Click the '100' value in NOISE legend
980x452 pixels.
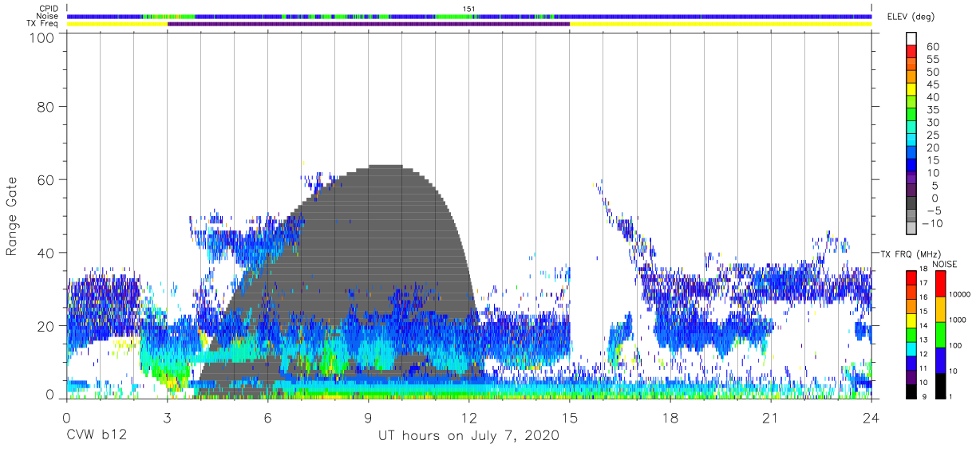(x=956, y=345)
